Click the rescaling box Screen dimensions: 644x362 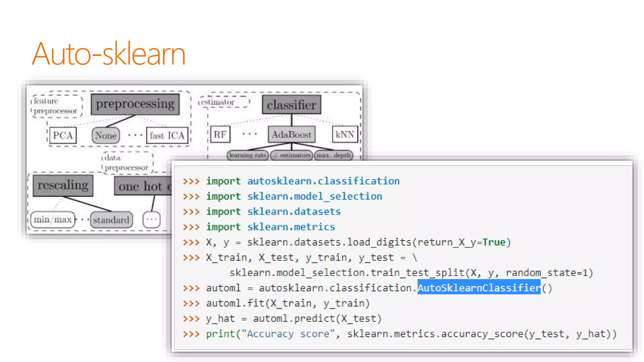63,185
